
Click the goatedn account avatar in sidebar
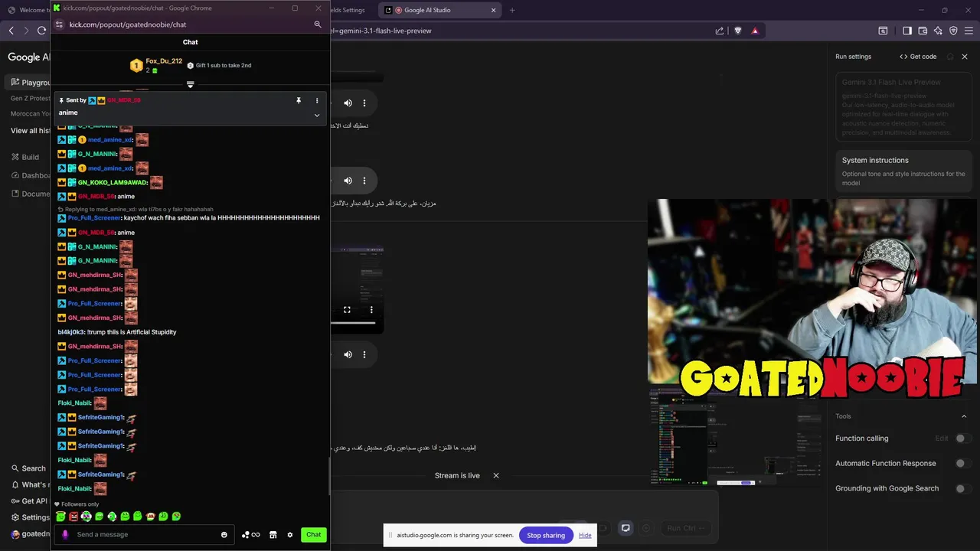[15, 534]
